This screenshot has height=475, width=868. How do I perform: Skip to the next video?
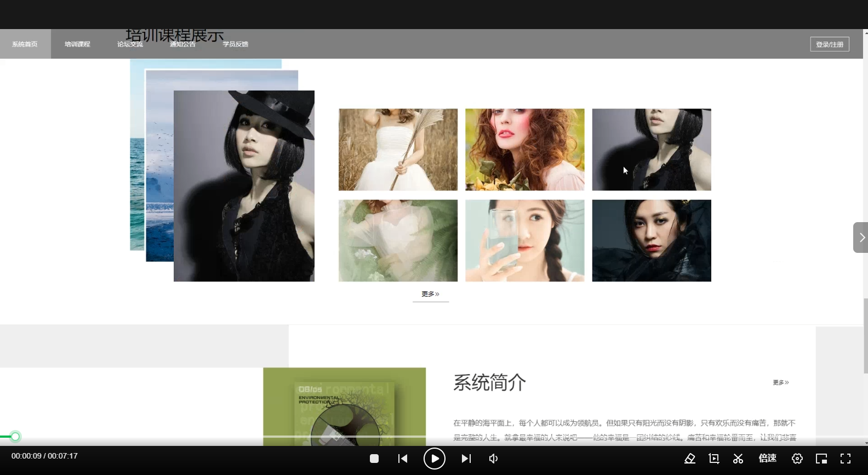466,459
